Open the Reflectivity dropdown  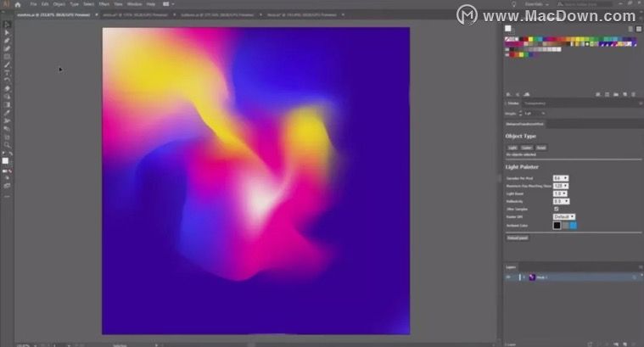pyautogui.click(x=561, y=201)
